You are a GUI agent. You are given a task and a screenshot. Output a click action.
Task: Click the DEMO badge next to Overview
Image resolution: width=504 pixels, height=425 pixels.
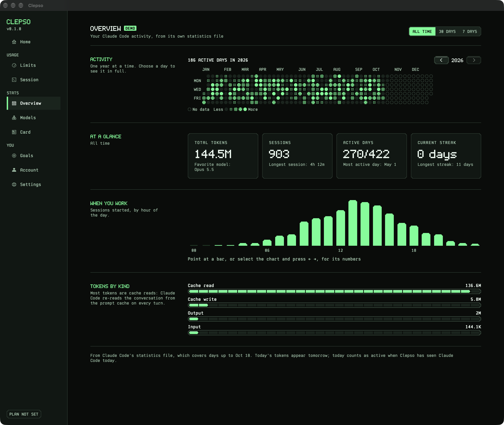click(130, 28)
